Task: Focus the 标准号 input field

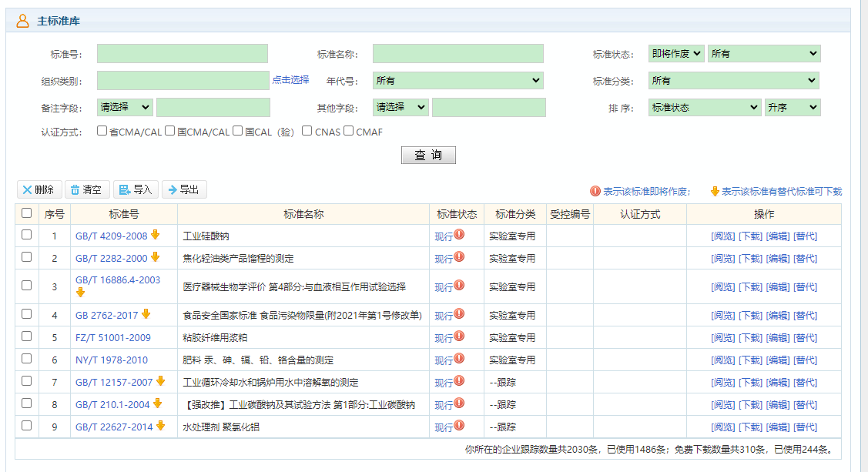Action: point(182,54)
